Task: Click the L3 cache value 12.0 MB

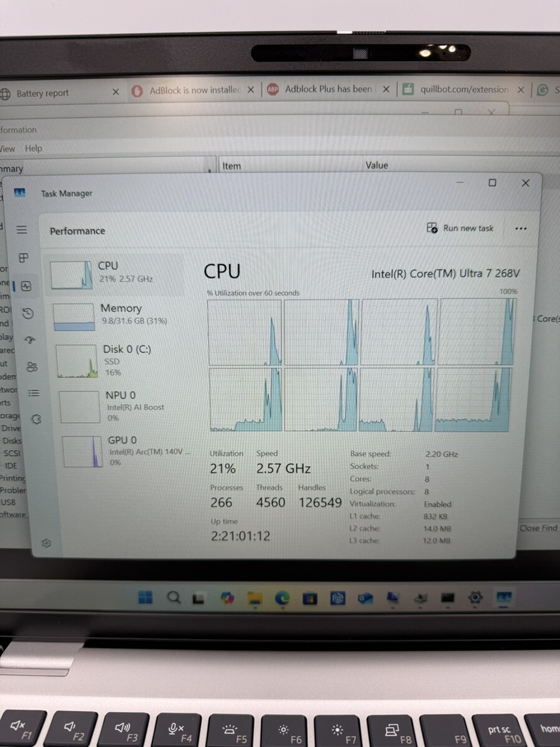Action: point(436,540)
